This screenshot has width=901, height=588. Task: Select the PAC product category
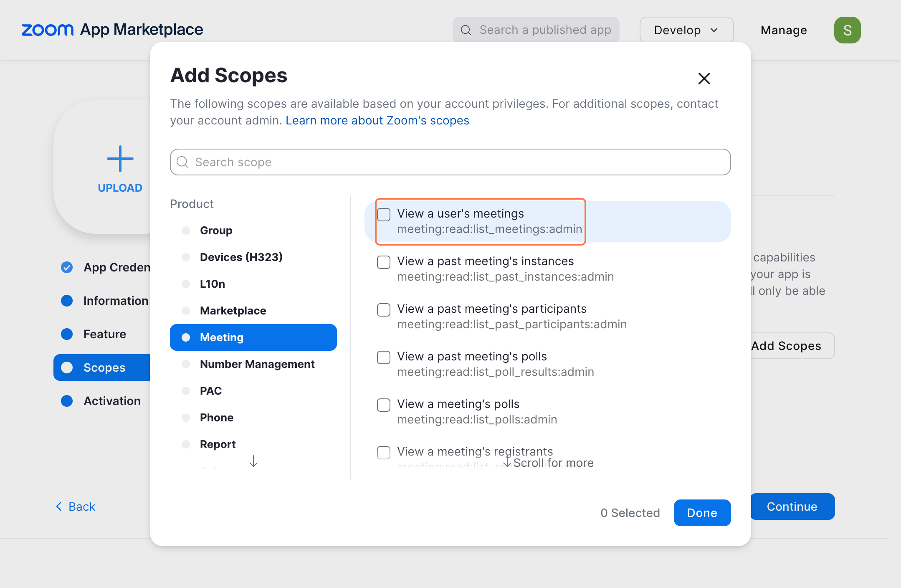tap(253, 391)
